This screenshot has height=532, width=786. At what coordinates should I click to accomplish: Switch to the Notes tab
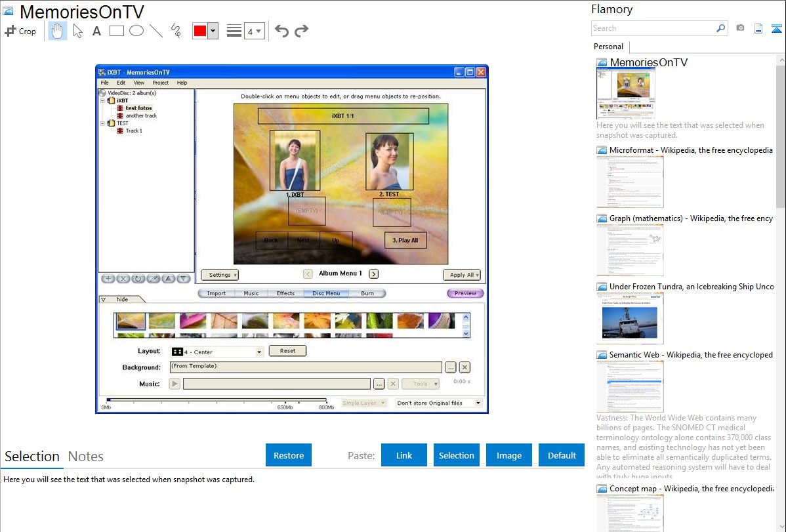[x=86, y=457]
